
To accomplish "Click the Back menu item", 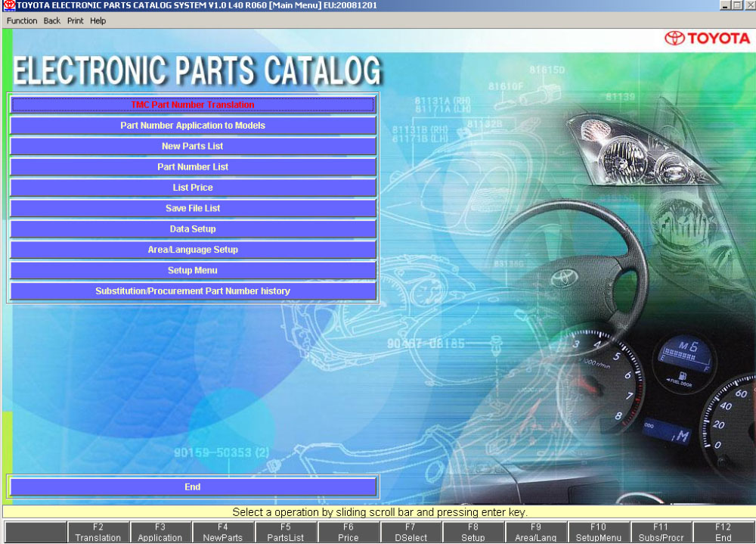I will [52, 21].
